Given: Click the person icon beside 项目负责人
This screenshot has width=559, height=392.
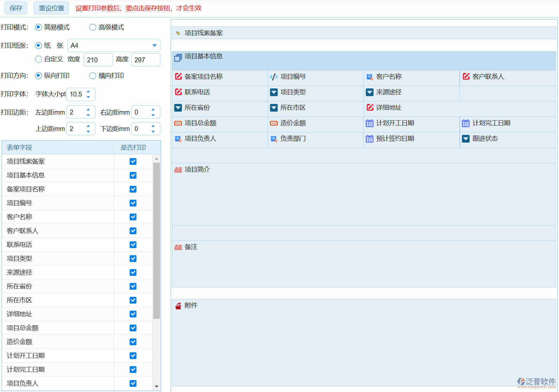Looking at the screenshot, I should [x=178, y=138].
